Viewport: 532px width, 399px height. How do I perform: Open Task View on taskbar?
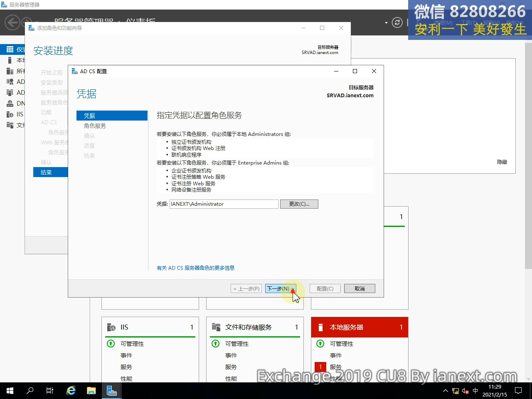50,391
